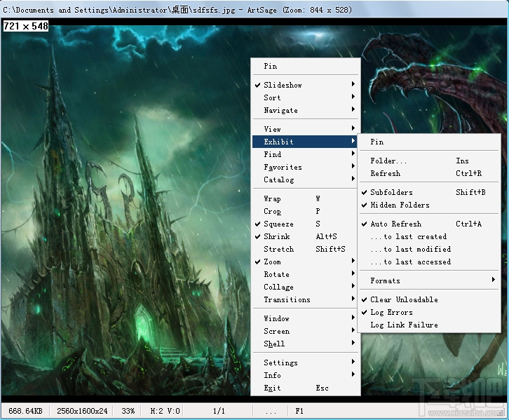The height and width of the screenshot is (420, 509).
Task: Open the Settings submenu
Action: (306, 363)
